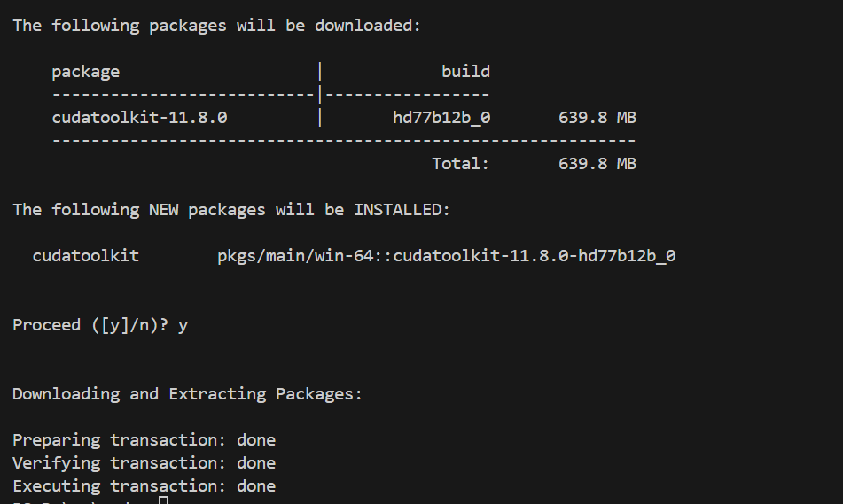This screenshot has width=843, height=504.
Task: Click the 'build' column header
Action: [465, 72]
